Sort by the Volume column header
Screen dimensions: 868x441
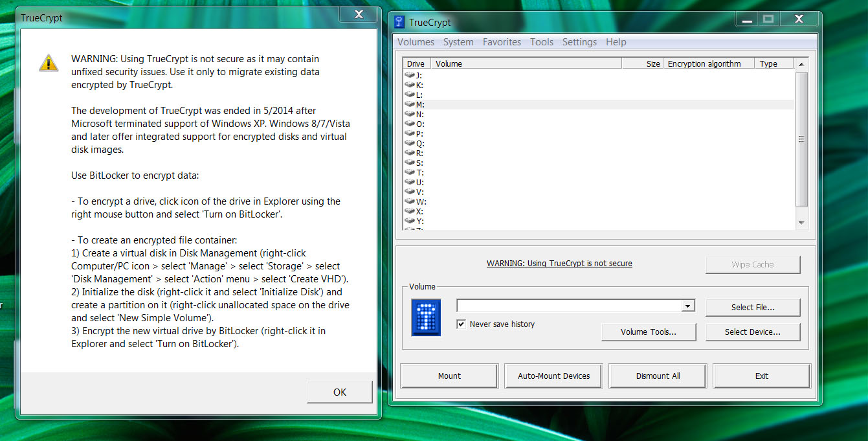pos(526,63)
